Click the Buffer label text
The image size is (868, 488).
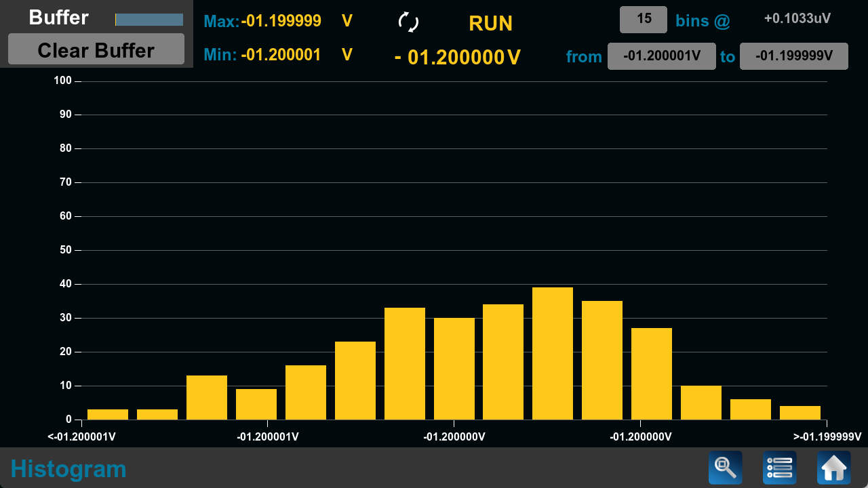(x=58, y=18)
